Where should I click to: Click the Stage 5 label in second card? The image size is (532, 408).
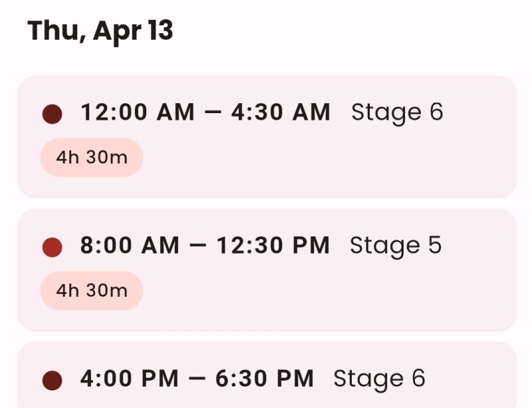pyautogui.click(x=395, y=246)
